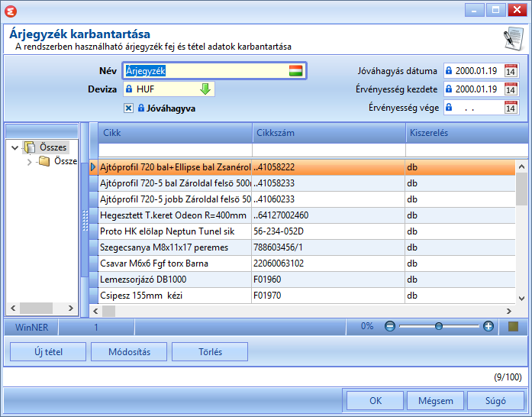The height and width of the screenshot is (417, 532).
Task: Open calendar for Jóváhagyás dátuma
Action: pos(511,70)
